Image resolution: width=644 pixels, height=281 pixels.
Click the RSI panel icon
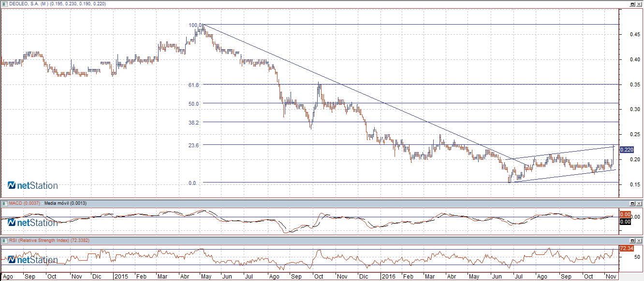click(5, 240)
